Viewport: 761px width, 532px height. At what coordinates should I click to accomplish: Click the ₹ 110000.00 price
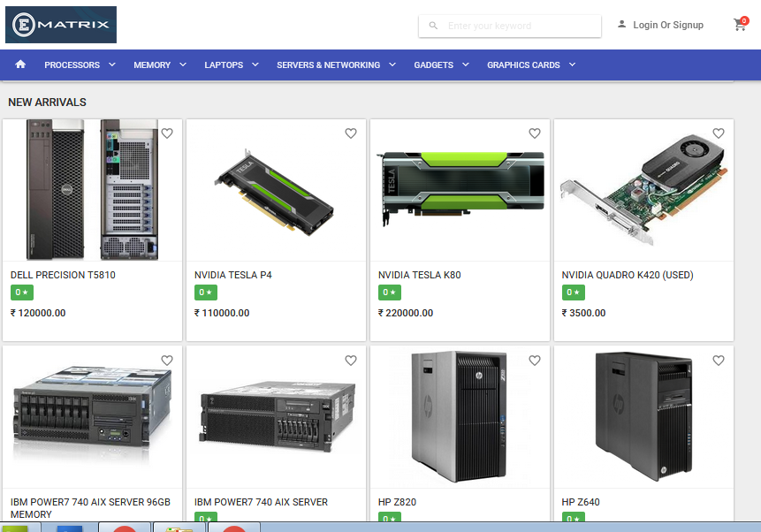point(222,313)
